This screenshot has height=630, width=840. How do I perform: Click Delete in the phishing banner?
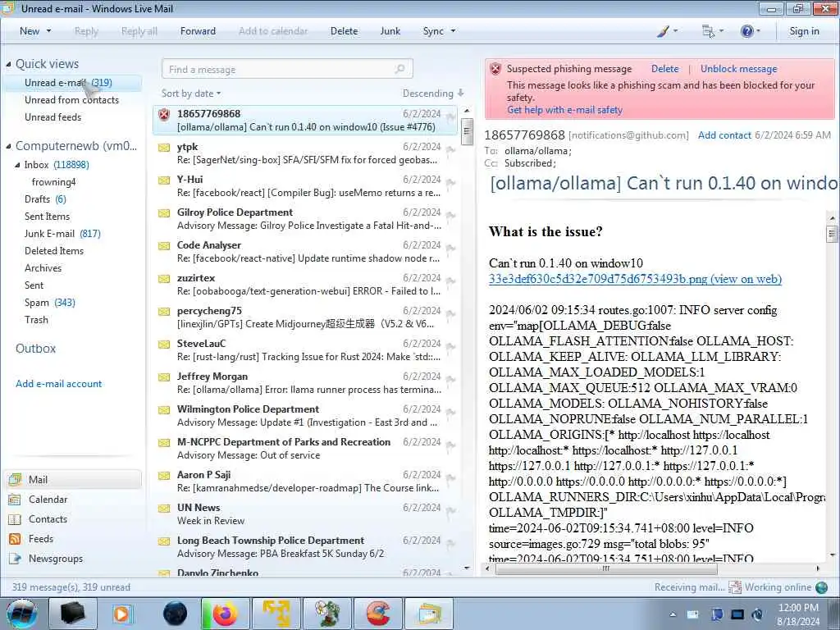[664, 69]
